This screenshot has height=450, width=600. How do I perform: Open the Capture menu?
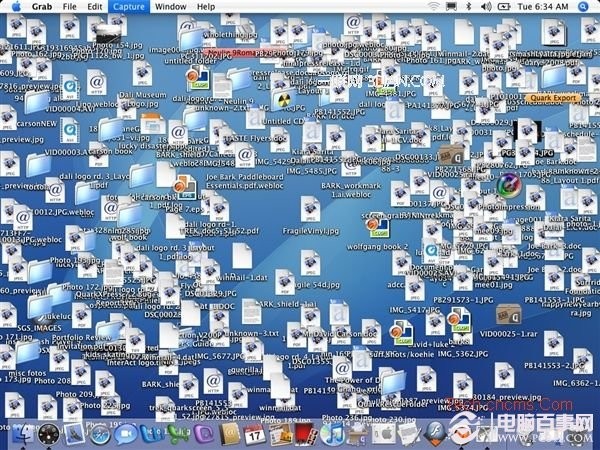[128, 7]
